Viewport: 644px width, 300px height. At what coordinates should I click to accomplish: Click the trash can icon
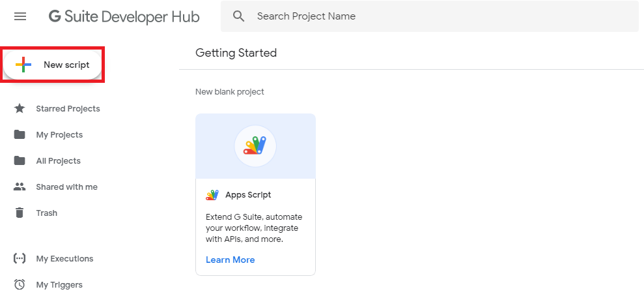(x=20, y=213)
